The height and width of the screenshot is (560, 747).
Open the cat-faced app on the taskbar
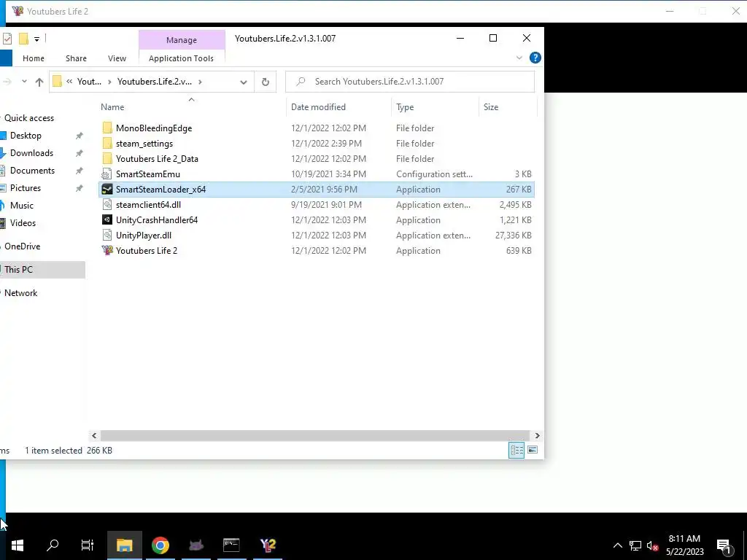click(x=196, y=545)
